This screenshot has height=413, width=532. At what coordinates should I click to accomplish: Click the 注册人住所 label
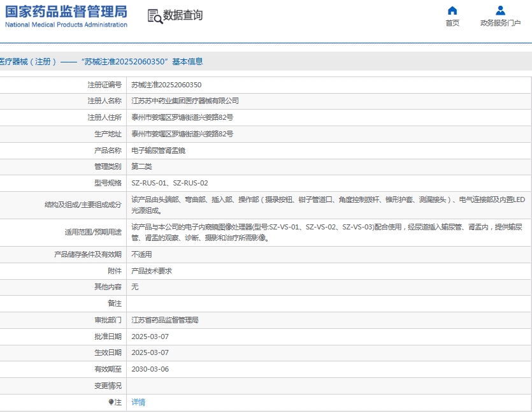coord(104,117)
